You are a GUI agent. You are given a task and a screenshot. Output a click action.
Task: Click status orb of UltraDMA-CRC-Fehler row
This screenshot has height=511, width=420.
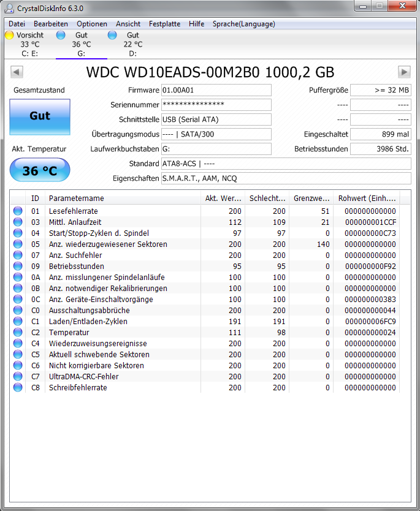(x=18, y=376)
